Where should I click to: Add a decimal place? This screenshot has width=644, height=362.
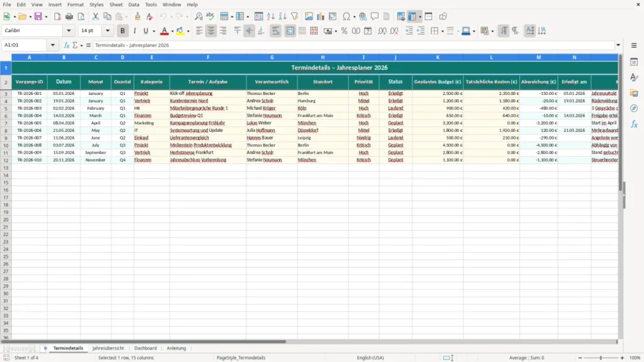[382, 31]
